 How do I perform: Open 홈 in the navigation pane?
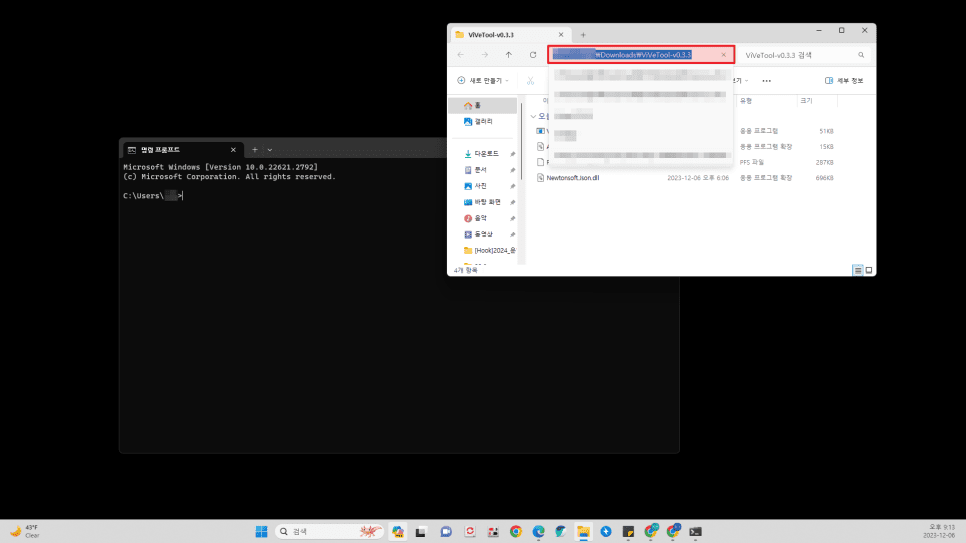click(x=483, y=105)
